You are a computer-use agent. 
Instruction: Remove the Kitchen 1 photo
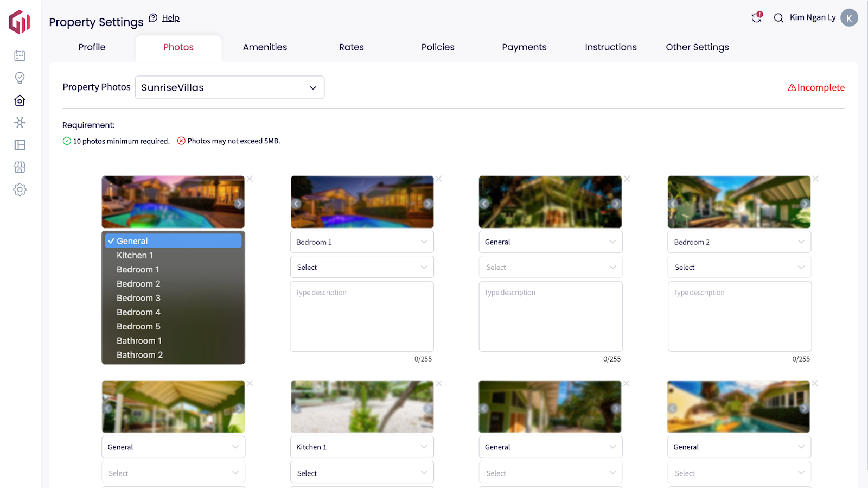click(439, 383)
